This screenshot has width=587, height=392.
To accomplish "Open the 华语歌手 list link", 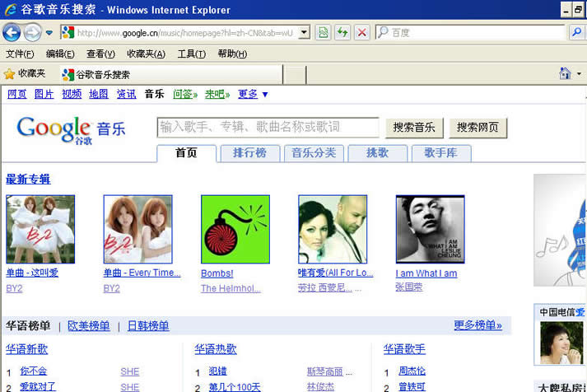I will (404, 349).
